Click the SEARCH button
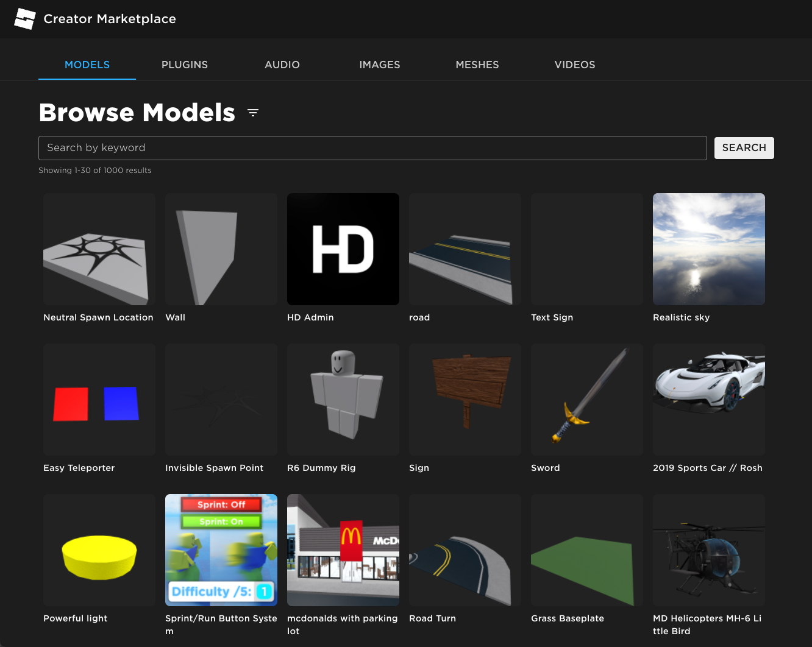 744,147
